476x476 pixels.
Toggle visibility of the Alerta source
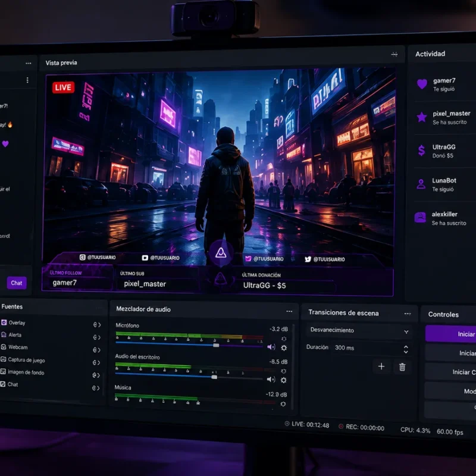95,337
